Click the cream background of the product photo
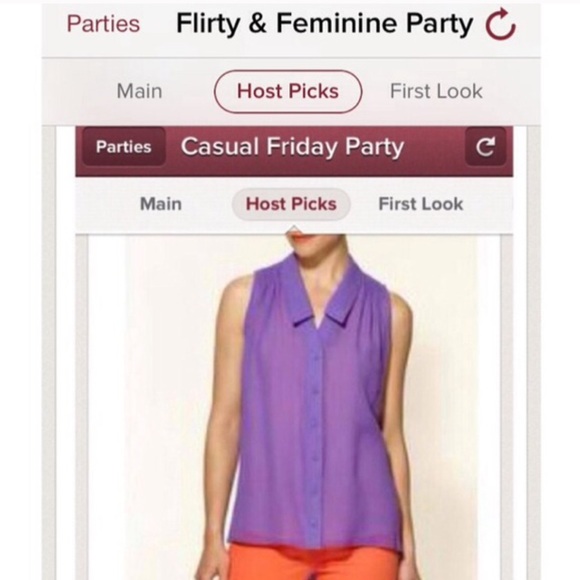 pos(166,370)
